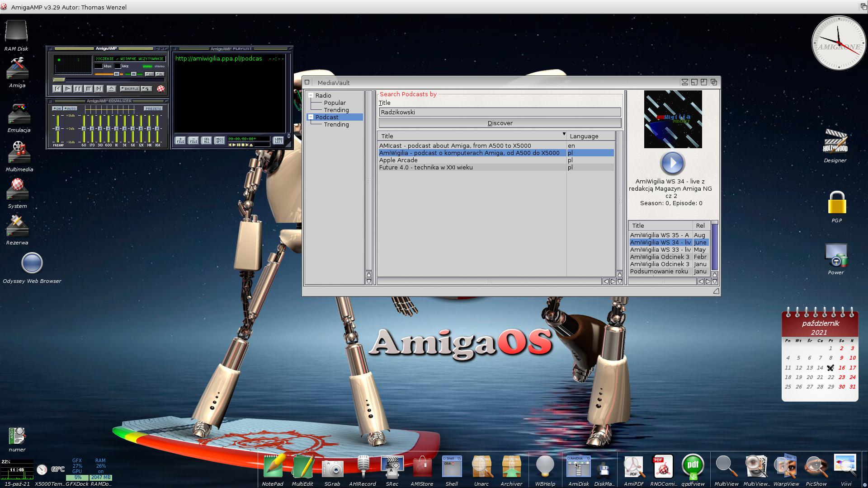Screen dimensions: 868x488
Task: Open LOAD LIST menu in playlist
Action: (278, 141)
